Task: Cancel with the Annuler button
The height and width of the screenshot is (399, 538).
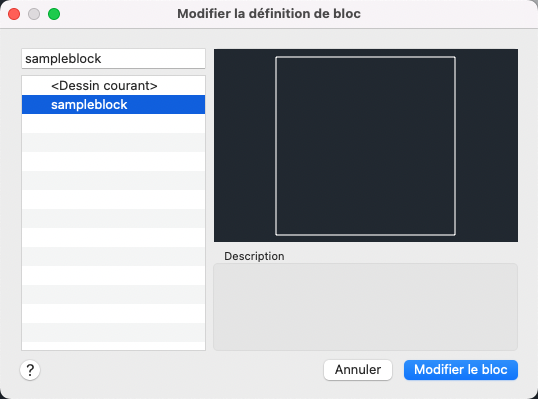Action: pyautogui.click(x=358, y=370)
